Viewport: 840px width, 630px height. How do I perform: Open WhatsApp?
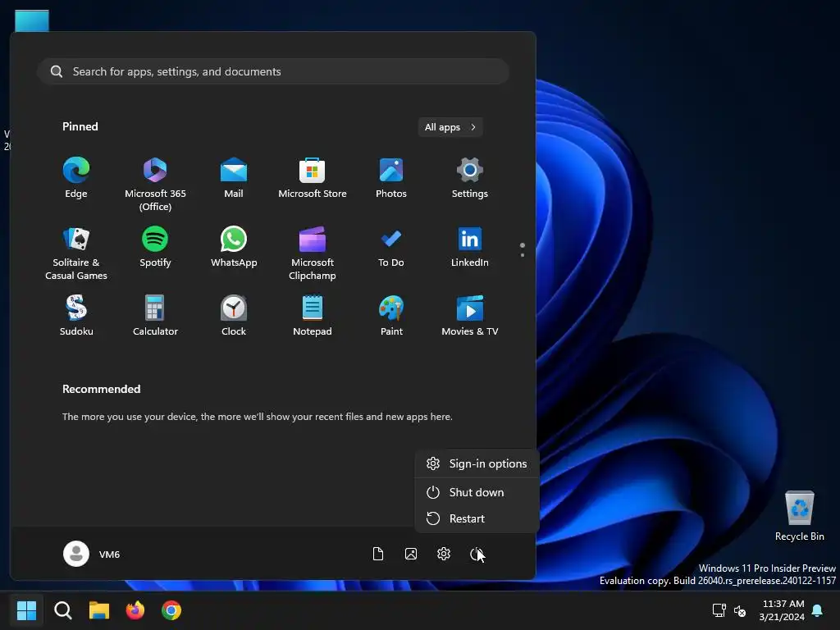(x=234, y=247)
